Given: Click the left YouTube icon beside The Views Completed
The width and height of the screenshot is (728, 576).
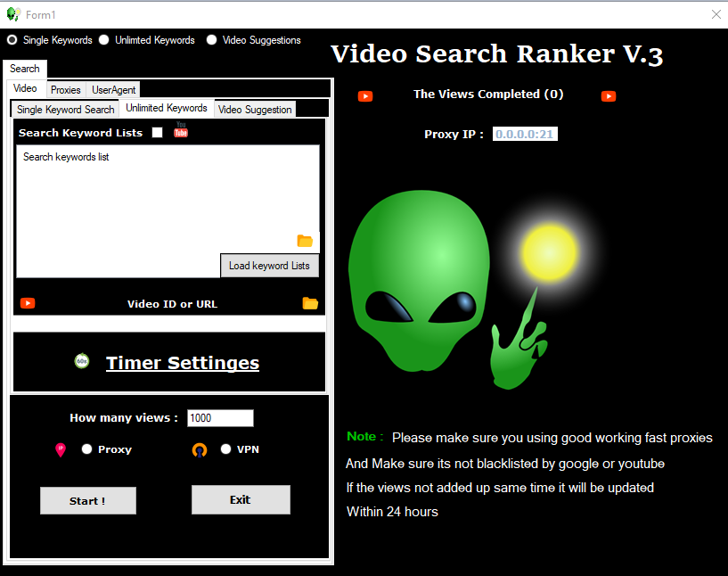Looking at the screenshot, I should (x=365, y=95).
